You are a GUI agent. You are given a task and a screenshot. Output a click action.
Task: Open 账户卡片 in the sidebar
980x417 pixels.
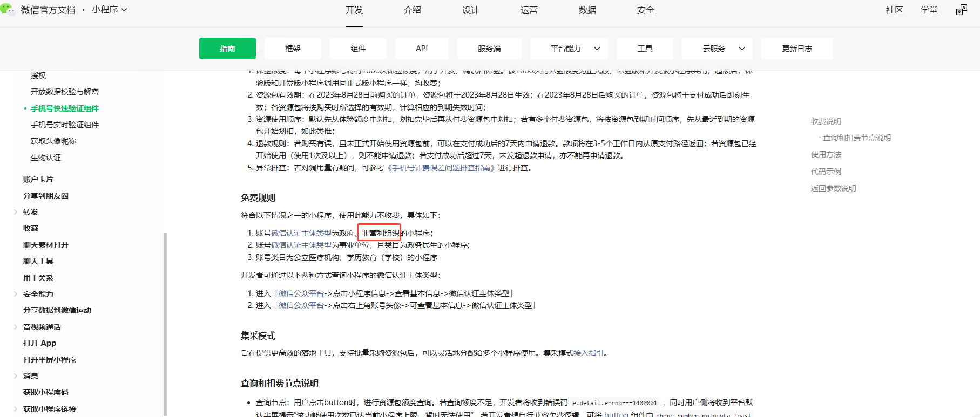coord(38,179)
